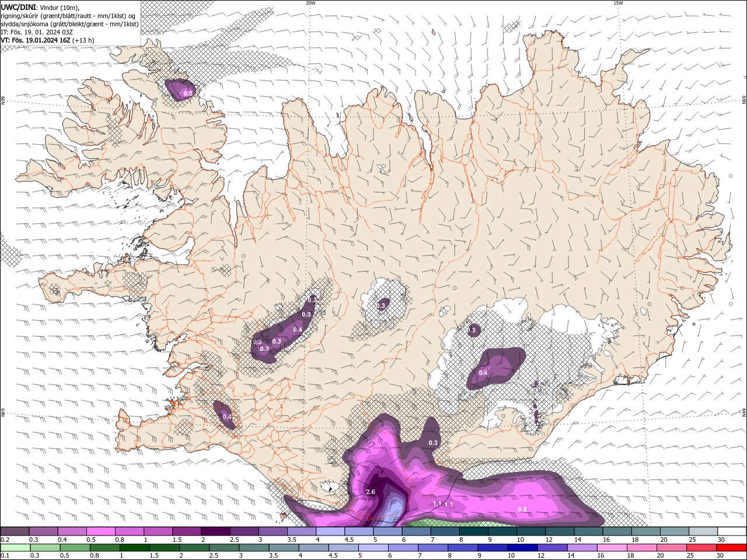Screen dimensions: 747x560
Task: Pick the top legend swatch between 0.4 and 0.5
Action: click(72, 531)
